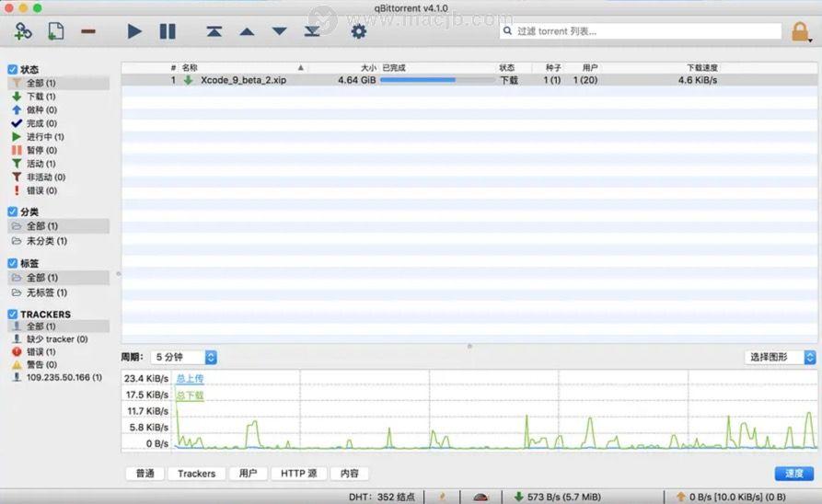Sort by the 名称 column header

point(243,67)
